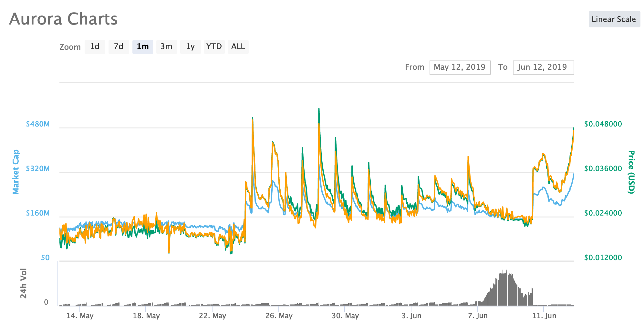644x333 pixels.
Task: Click the 24h Vol axis label
Action: [23, 283]
